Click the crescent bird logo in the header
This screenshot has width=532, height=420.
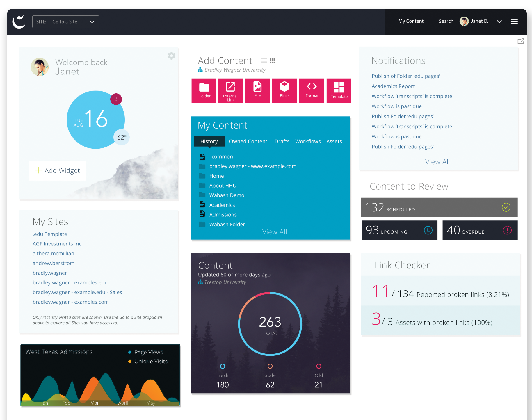19,22
